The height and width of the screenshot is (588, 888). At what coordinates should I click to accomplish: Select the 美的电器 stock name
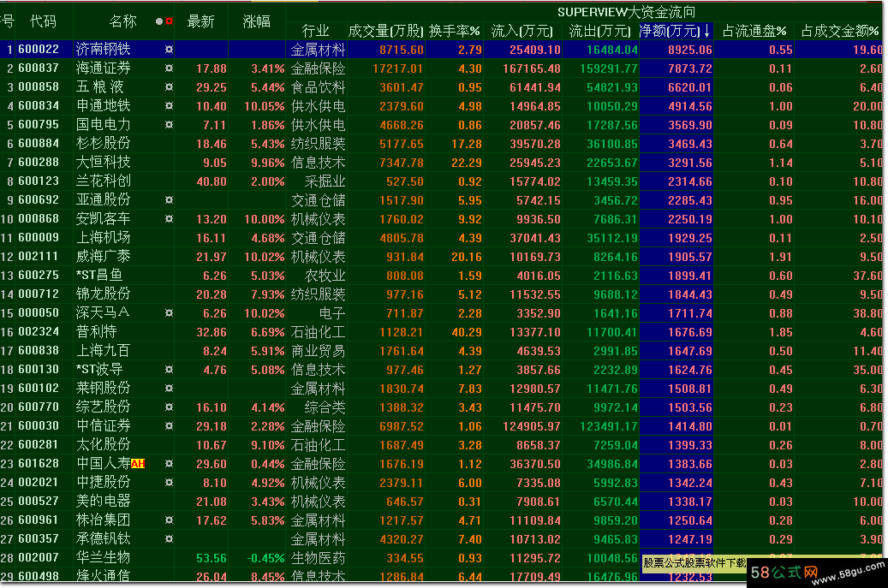[x=103, y=501]
